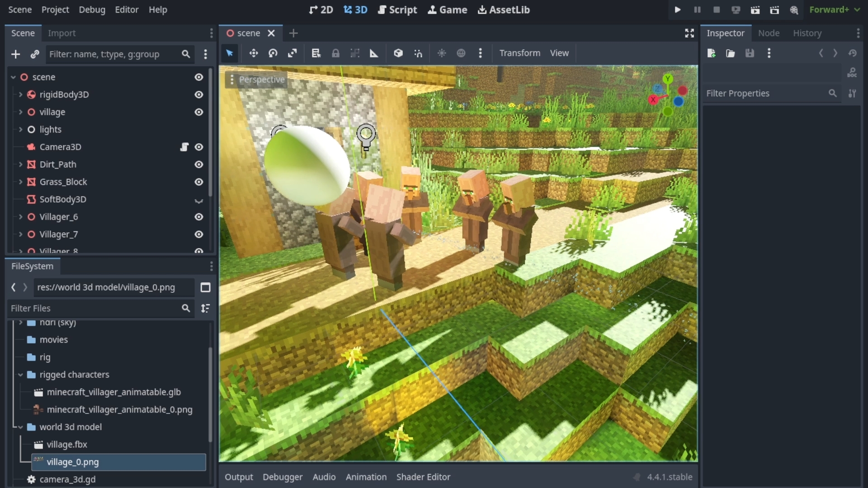Switch to the Script workspace
The image size is (868, 488).
coord(397,9)
